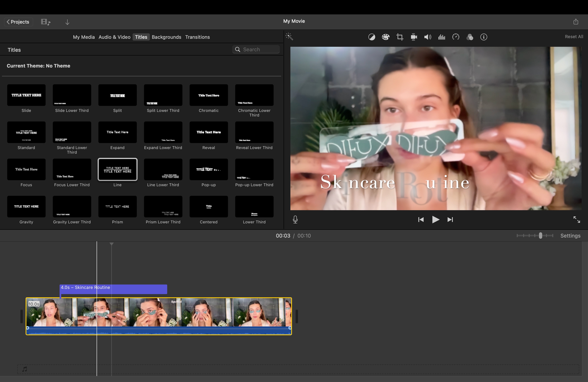588x382 pixels.
Task: Click the voiceover microphone icon
Action: click(295, 219)
